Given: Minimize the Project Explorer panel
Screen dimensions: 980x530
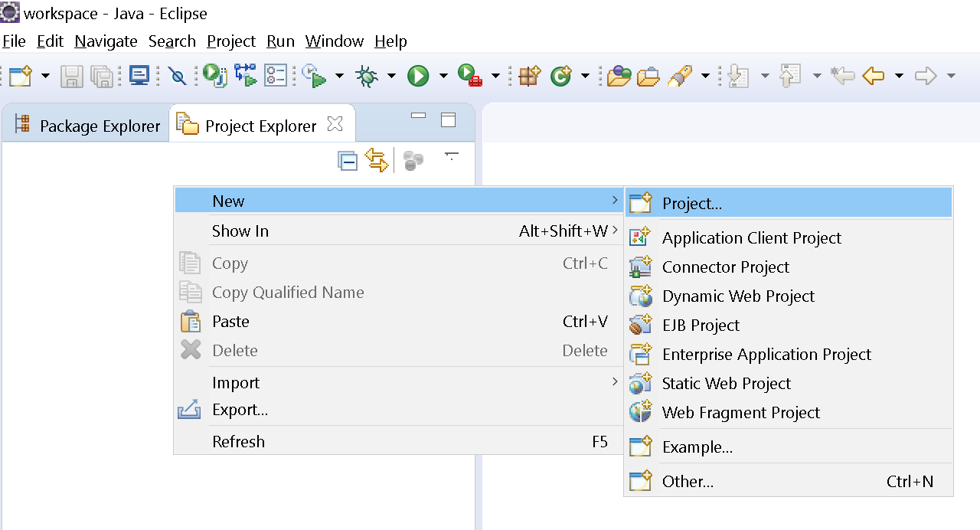Looking at the screenshot, I should point(418,116).
